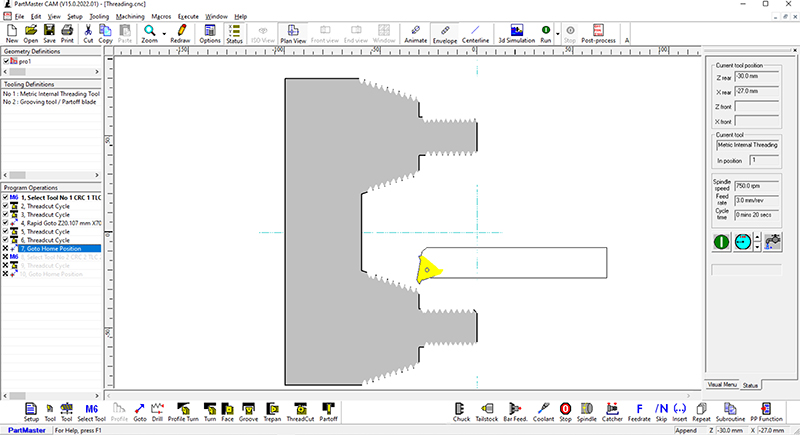Viewport: 800px width, 435px height.
Task: Open the Zoom dropdown arrow
Action: 163,35
